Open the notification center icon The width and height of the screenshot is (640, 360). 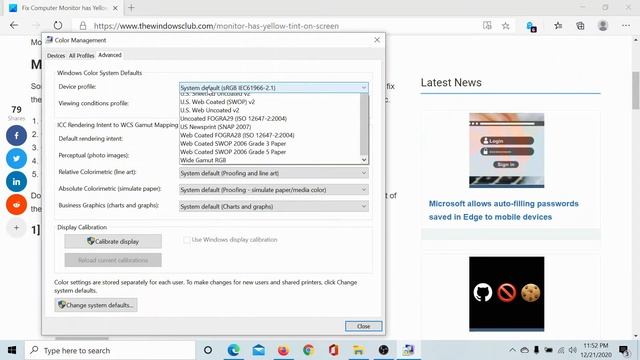(x=624, y=350)
